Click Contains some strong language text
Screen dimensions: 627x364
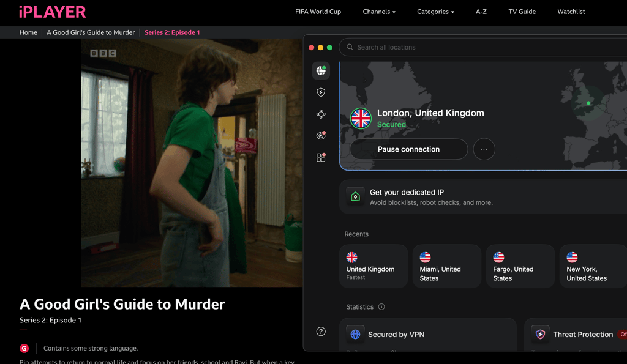[91, 349]
